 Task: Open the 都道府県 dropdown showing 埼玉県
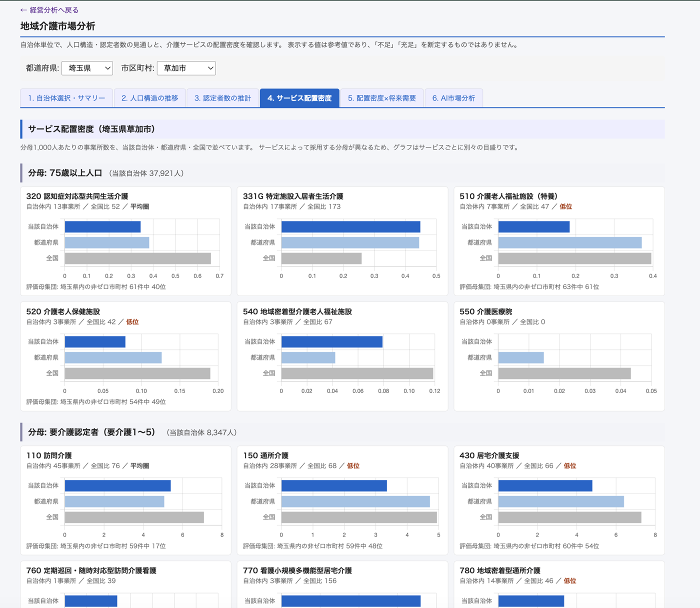pos(87,68)
